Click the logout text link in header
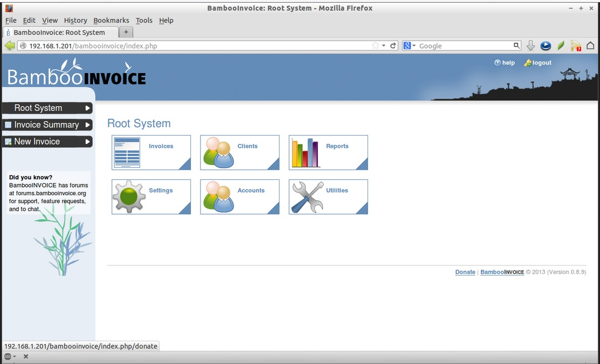 [542, 63]
